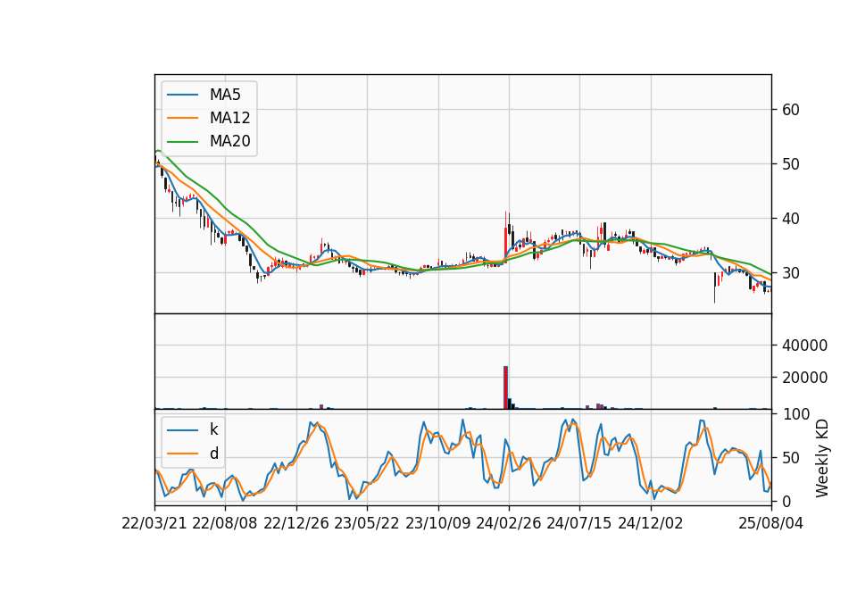
Task: Click the k legend label in KD panel
Action: [x=213, y=429]
